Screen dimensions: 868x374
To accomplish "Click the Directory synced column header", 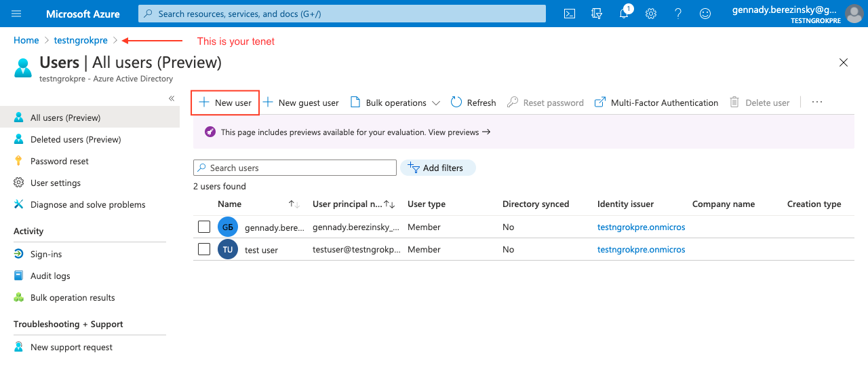I will [x=536, y=204].
